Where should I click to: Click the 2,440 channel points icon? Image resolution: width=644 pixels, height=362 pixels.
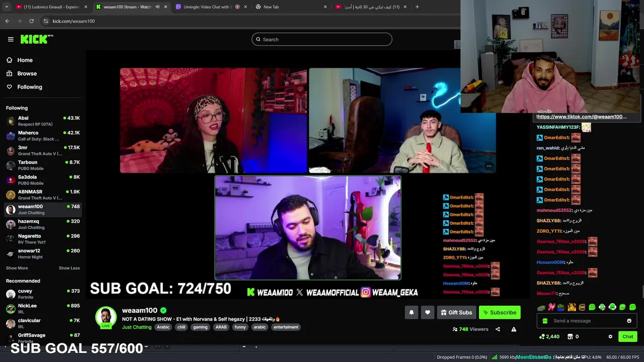[x=542, y=337]
